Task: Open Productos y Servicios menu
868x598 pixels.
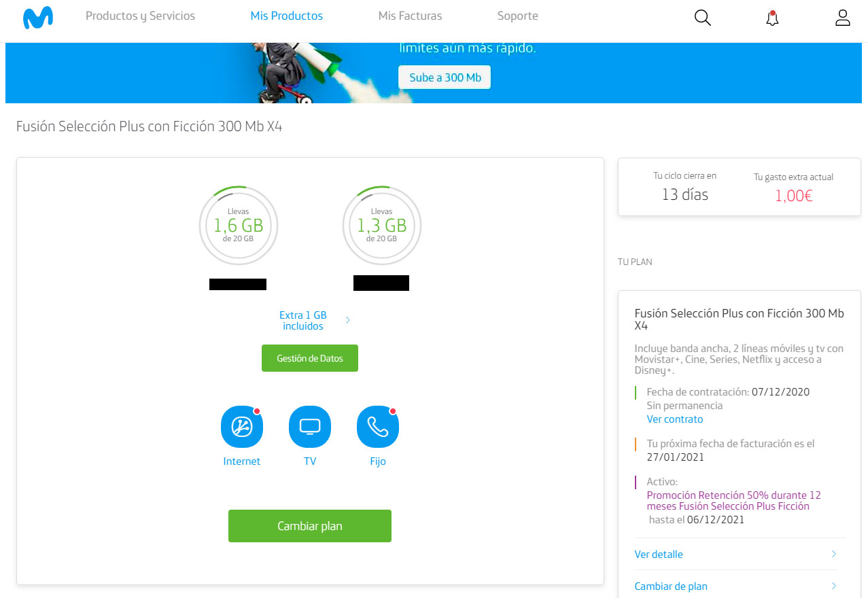Action: pos(140,16)
